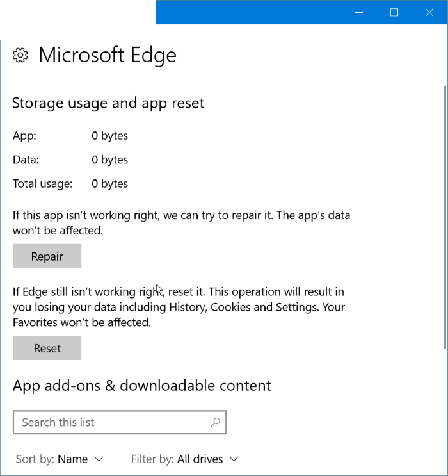The width and height of the screenshot is (448, 476).
Task: Click the reset warning text above Reset
Action: pyautogui.click(x=179, y=307)
